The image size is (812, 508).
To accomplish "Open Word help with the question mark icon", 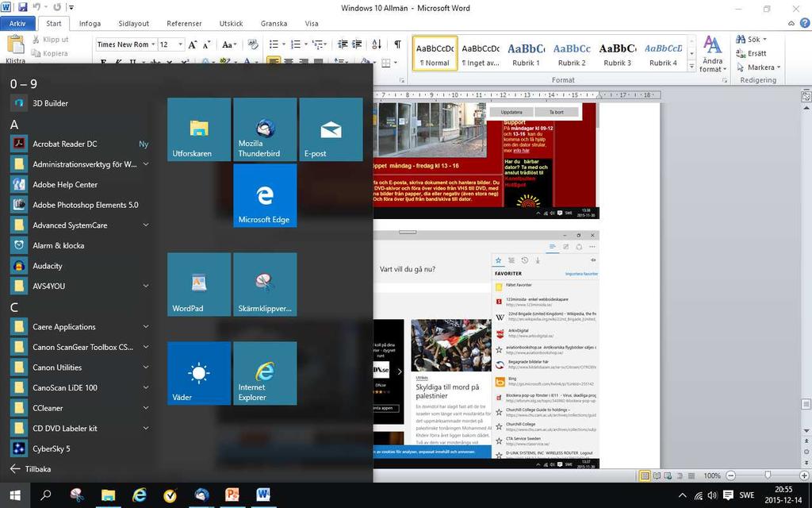I will pyautogui.click(x=805, y=23).
